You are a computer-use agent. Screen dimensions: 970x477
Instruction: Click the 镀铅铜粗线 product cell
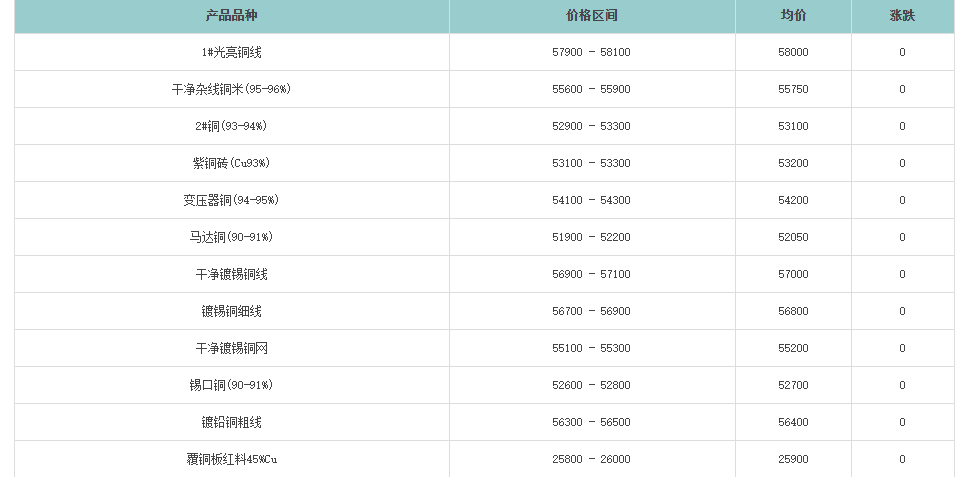coord(231,422)
